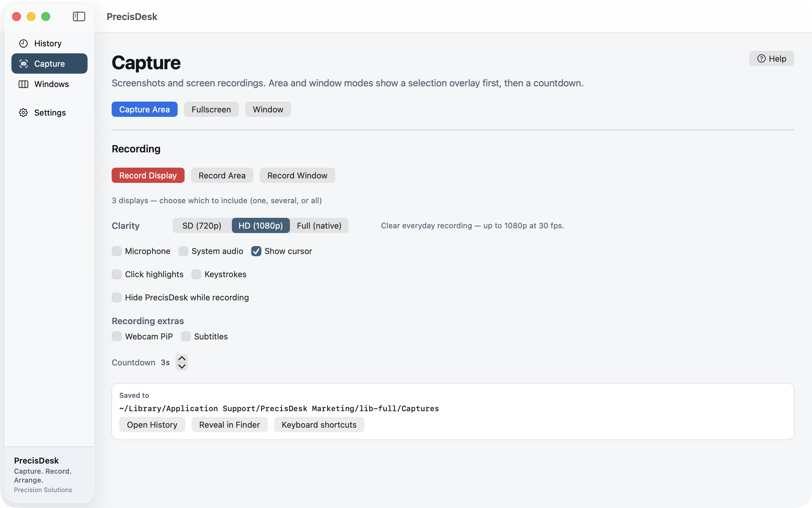The width and height of the screenshot is (812, 508).
Task: Check Hide PrecisDesk while recording
Action: tap(116, 297)
